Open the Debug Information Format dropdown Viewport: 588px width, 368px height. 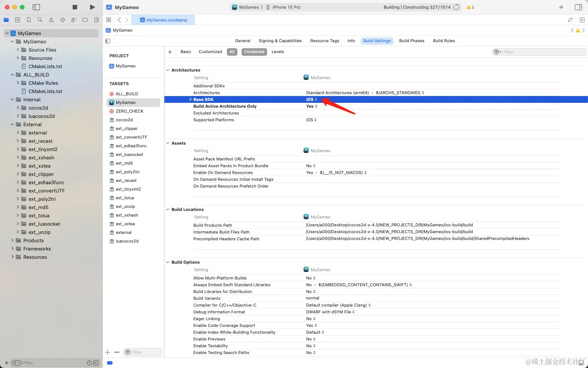[330, 312]
